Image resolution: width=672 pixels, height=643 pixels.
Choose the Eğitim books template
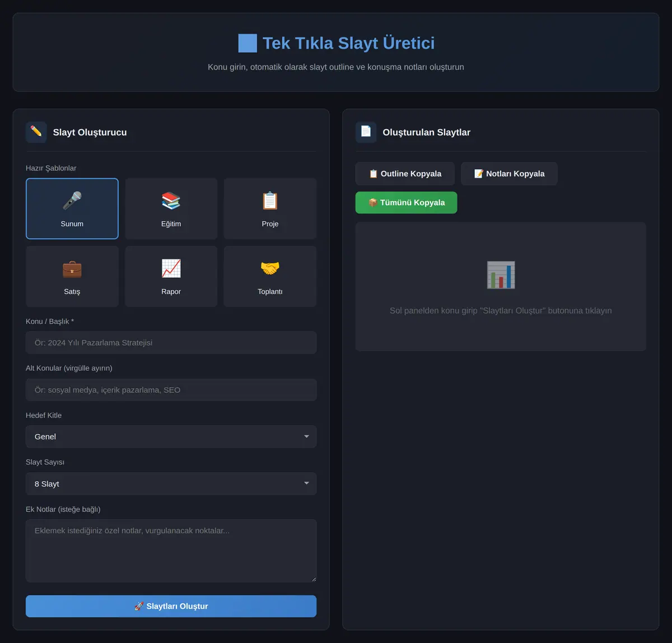coord(171,208)
